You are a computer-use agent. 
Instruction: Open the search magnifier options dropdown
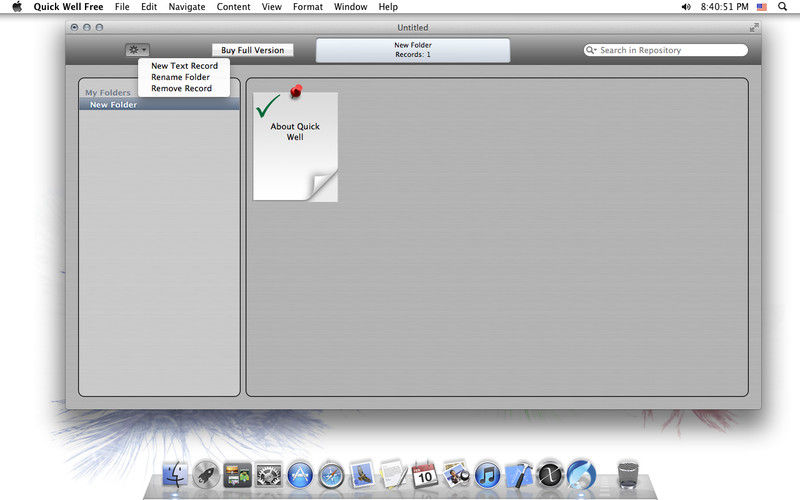click(591, 50)
